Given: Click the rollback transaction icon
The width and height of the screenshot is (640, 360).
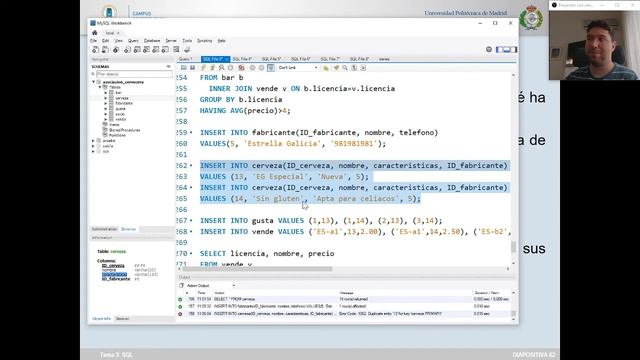Looking at the screenshot, I should (261, 68).
